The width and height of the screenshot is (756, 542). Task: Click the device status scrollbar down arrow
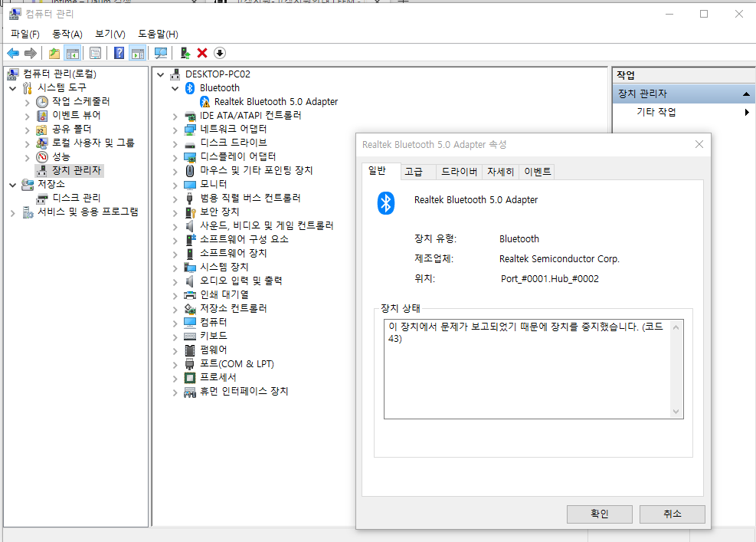pyautogui.click(x=676, y=411)
